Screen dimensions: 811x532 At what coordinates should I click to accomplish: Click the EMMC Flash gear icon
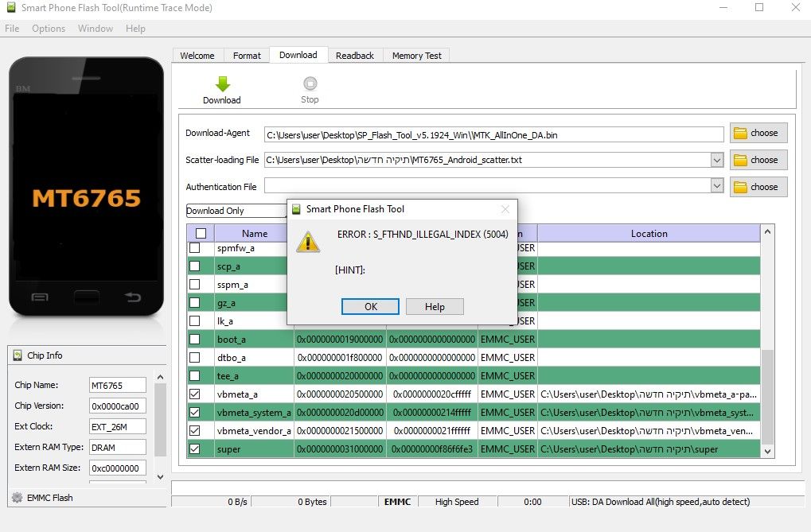point(17,498)
